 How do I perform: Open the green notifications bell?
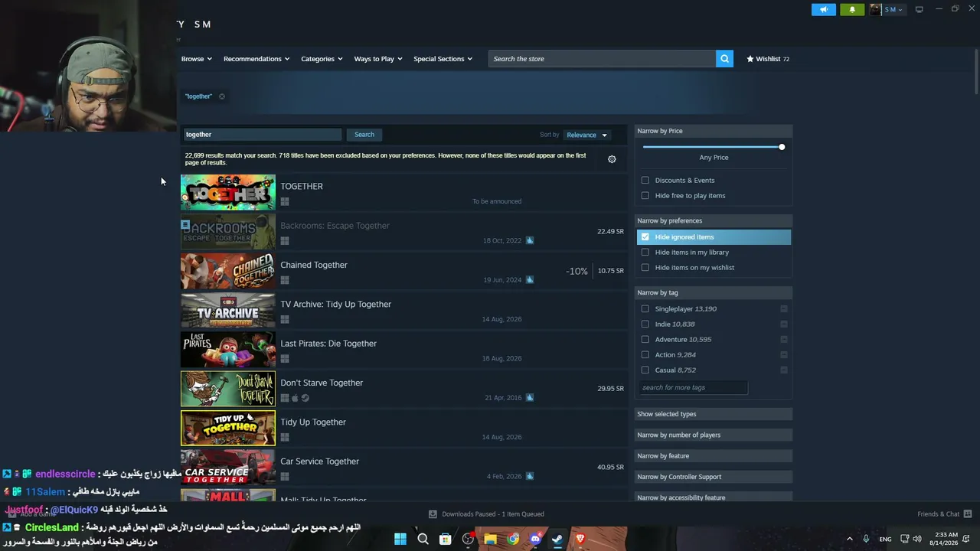pyautogui.click(x=852, y=9)
